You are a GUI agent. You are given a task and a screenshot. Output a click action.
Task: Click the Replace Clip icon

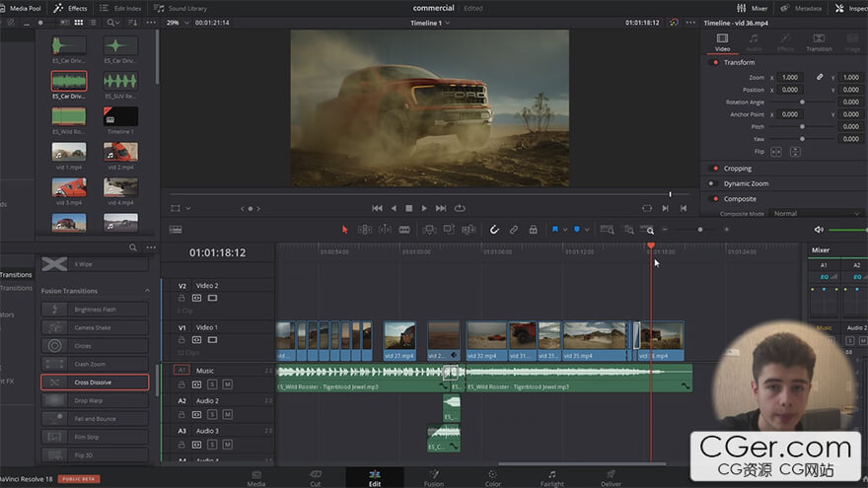click(x=469, y=230)
